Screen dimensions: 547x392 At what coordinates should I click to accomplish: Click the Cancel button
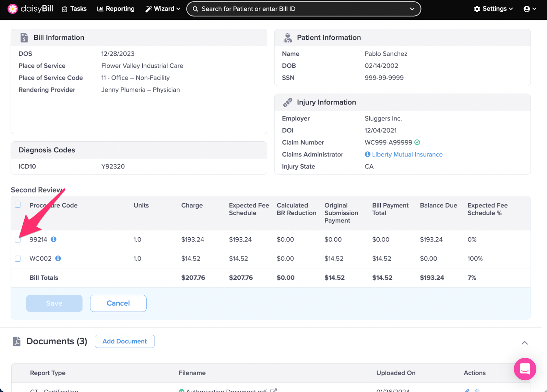coord(118,303)
